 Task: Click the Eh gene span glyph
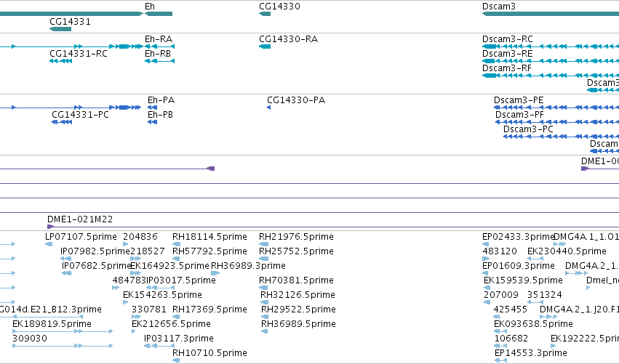tap(159, 14)
